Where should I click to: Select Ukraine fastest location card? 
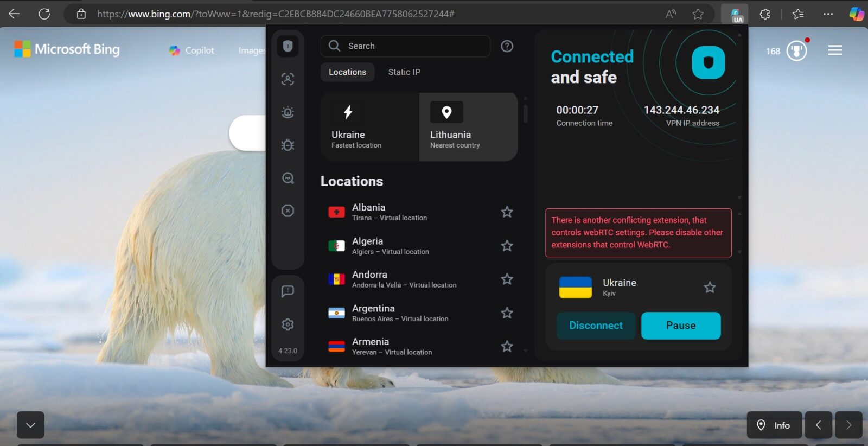coord(370,127)
